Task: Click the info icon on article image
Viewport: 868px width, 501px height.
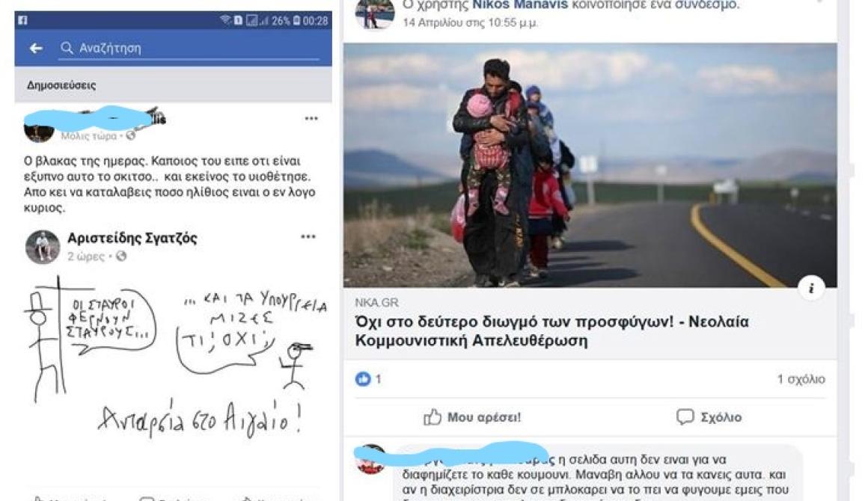Action: coord(811,288)
